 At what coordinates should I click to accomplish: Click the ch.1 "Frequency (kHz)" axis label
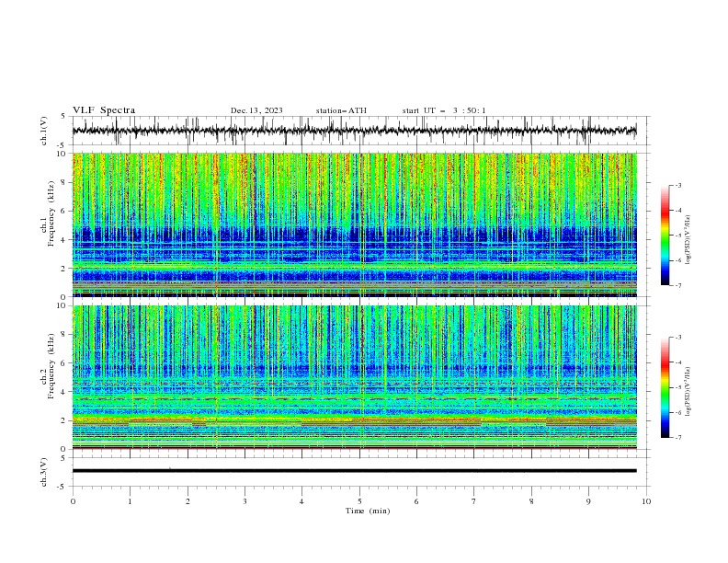(51, 213)
